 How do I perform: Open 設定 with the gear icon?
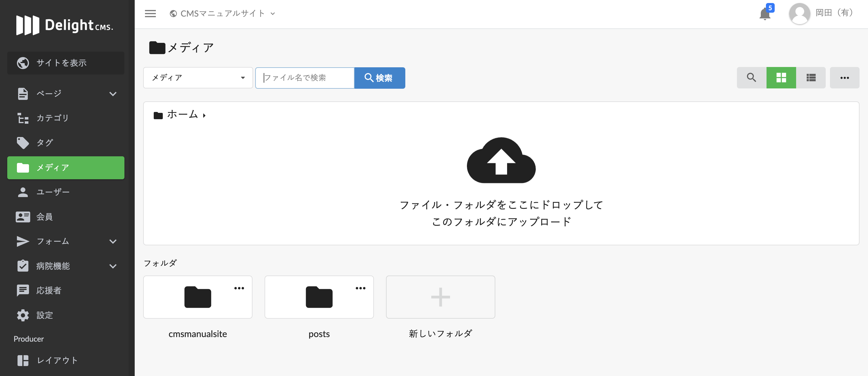click(44, 315)
